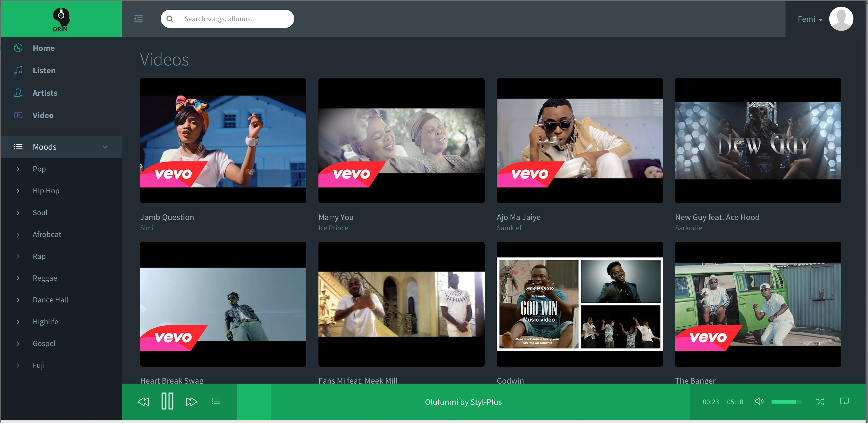Toggle the sidebar collapse icon
The image size is (868, 423).
tap(138, 18)
